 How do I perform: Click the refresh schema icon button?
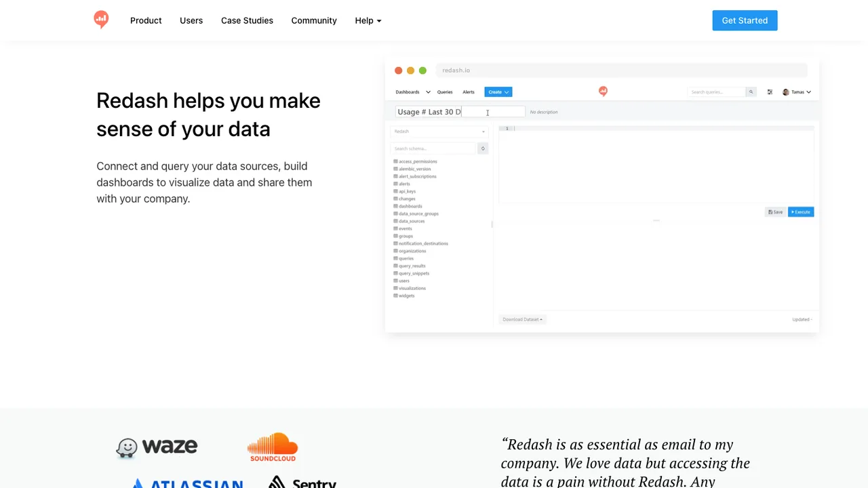[x=483, y=148]
